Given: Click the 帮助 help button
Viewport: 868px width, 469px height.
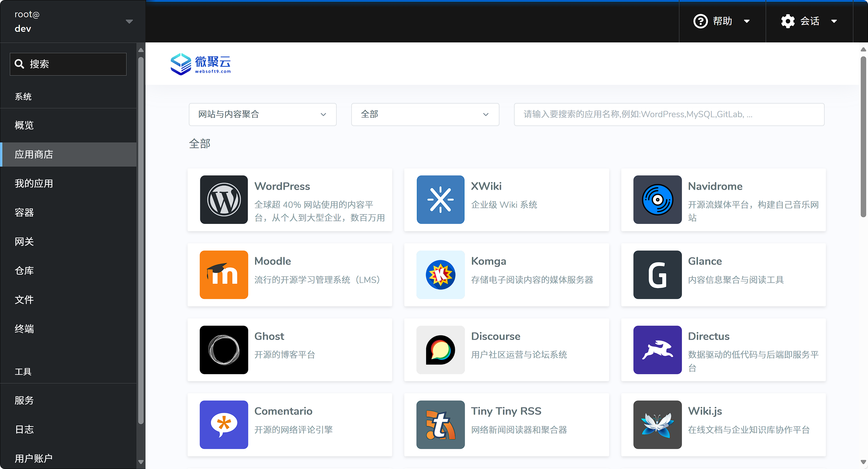Looking at the screenshot, I should click(721, 21).
